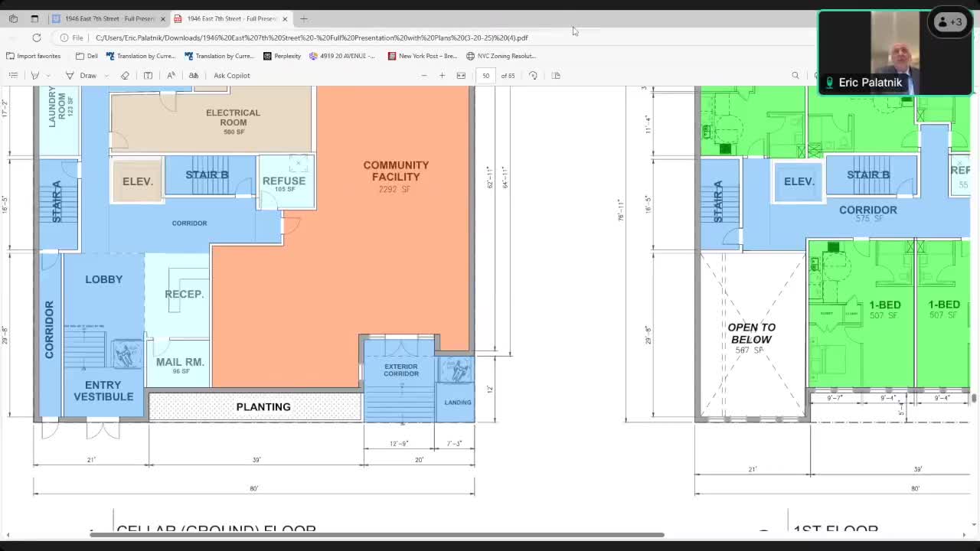Click Ask Copilot button
This screenshot has height=551, width=980.
(x=231, y=75)
